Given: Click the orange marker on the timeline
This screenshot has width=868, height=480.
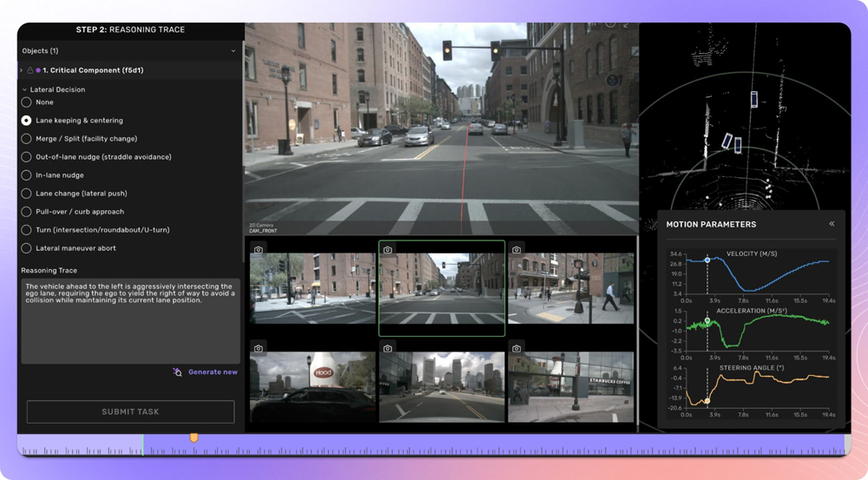Looking at the screenshot, I should (194, 438).
